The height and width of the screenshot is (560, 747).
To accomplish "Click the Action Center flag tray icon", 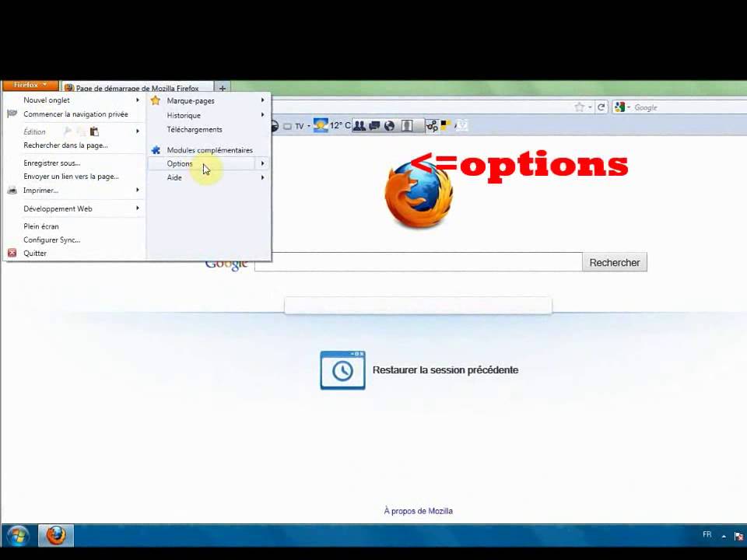I will point(739,536).
